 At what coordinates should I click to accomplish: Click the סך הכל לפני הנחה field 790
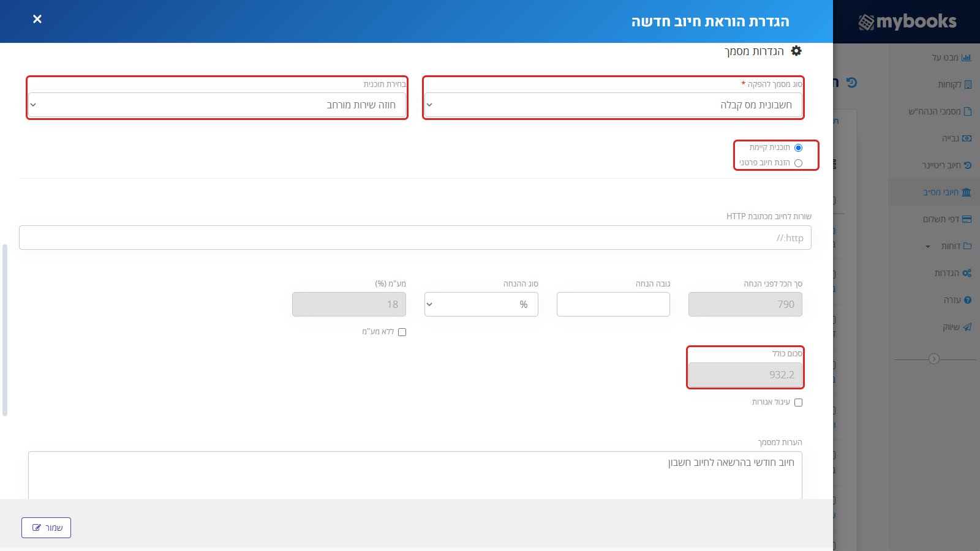(x=745, y=304)
